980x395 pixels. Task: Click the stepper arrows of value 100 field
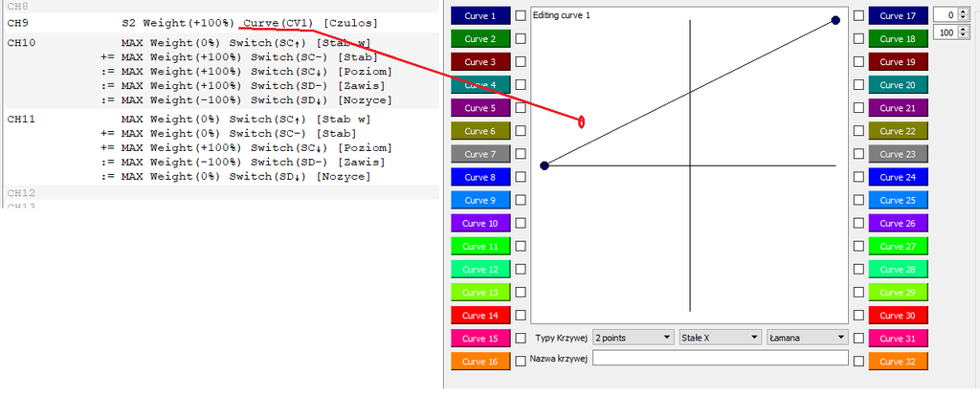point(967,33)
